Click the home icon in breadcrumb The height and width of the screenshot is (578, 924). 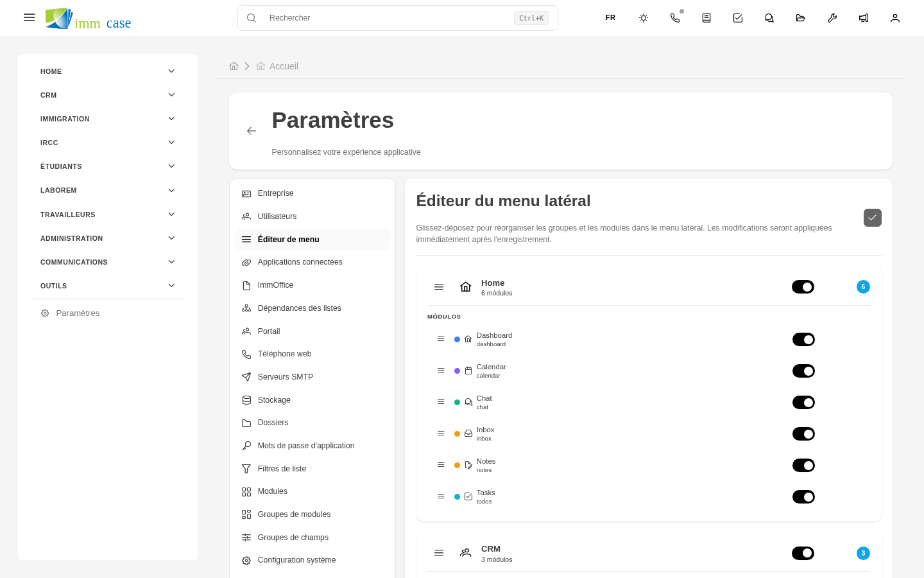tap(234, 66)
